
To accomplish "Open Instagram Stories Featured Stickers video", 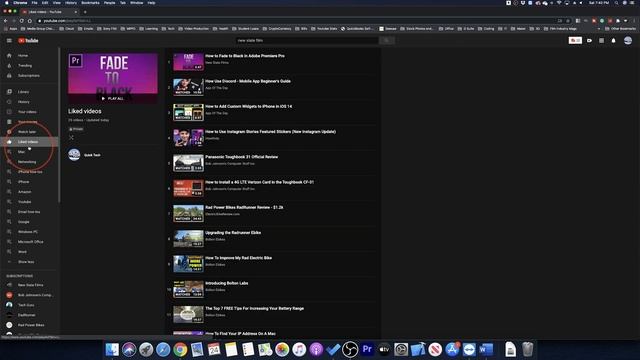I will point(271,132).
